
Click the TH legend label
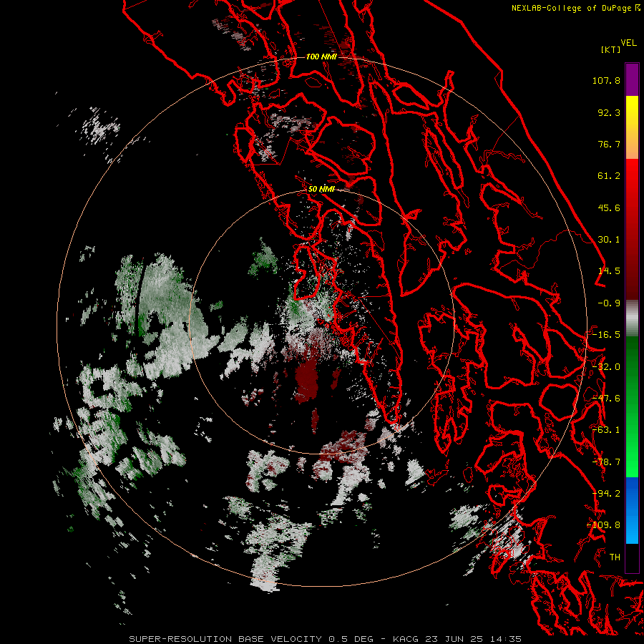click(615, 557)
